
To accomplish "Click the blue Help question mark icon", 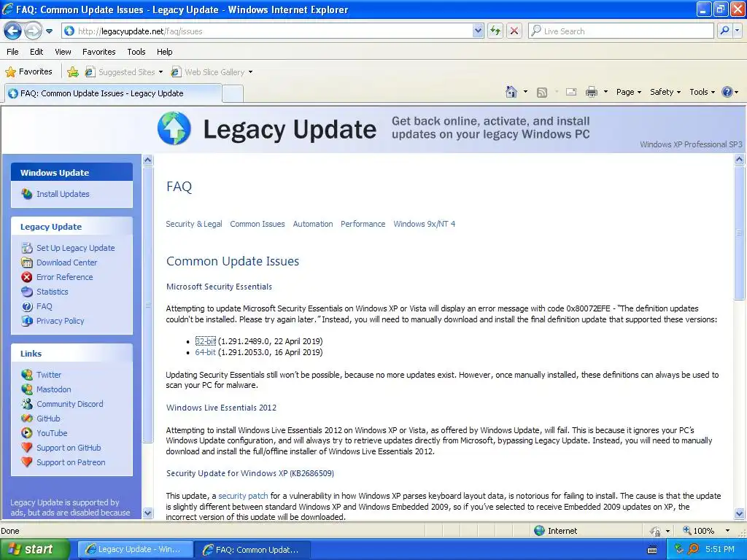I will [x=727, y=92].
